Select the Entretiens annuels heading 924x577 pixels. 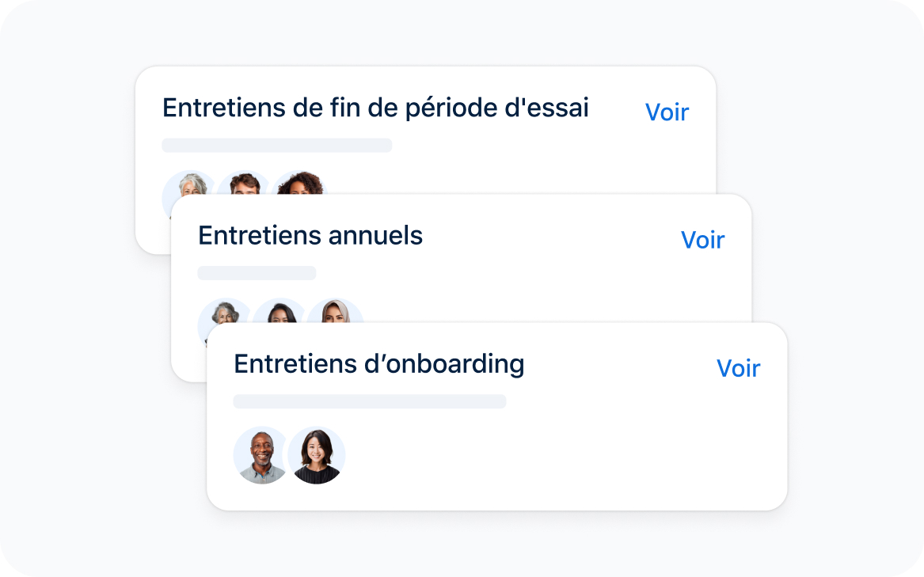pyautogui.click(x=310, y=236)
